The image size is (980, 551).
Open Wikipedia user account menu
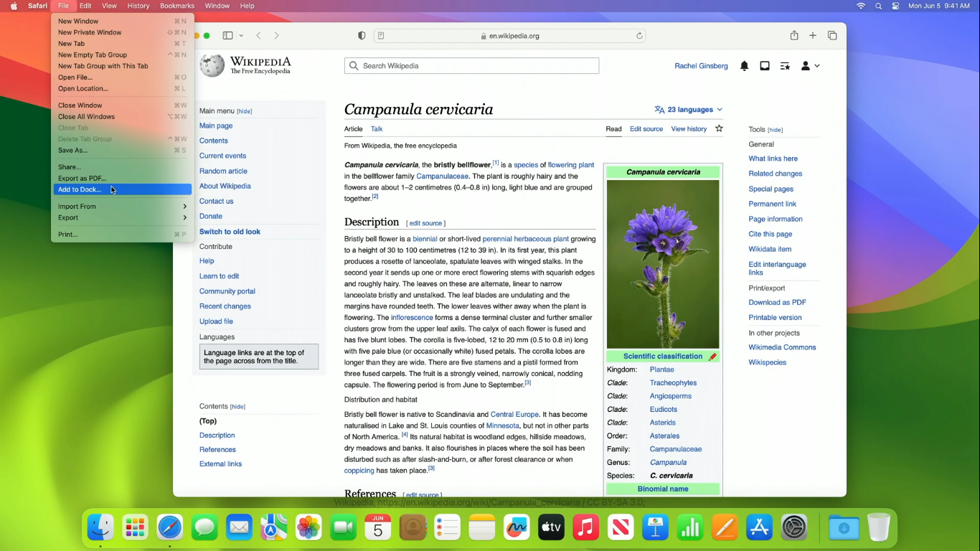(810, 66)
